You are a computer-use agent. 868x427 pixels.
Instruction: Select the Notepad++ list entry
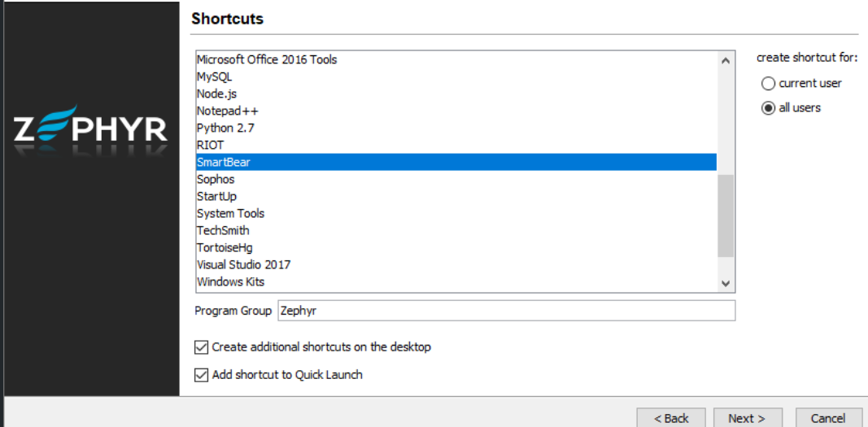(221, 111)
